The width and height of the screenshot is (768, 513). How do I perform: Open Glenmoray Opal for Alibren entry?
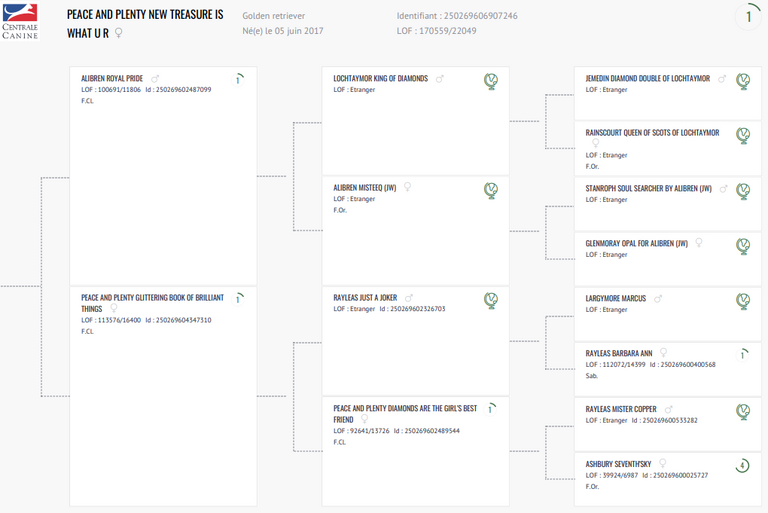coord(636,243)
